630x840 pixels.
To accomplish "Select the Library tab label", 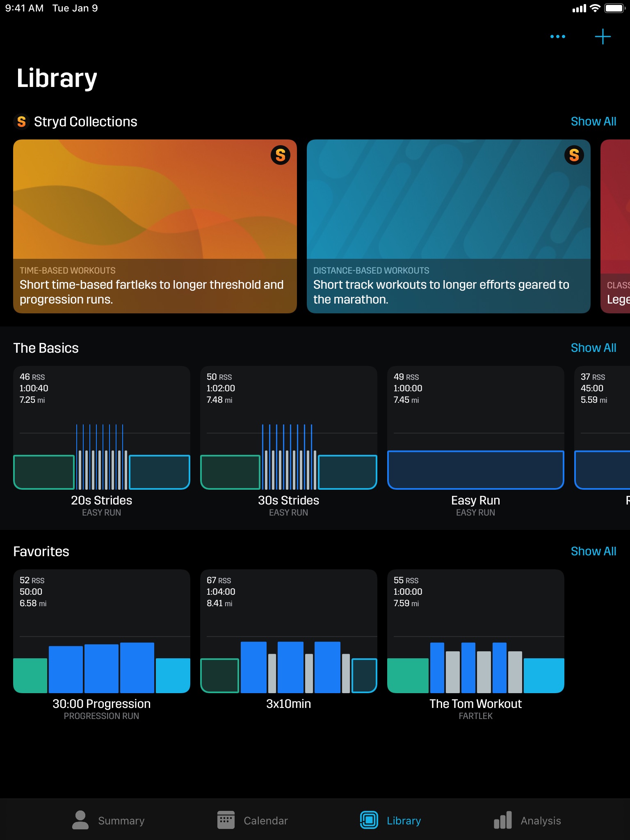I will point(404,821).
